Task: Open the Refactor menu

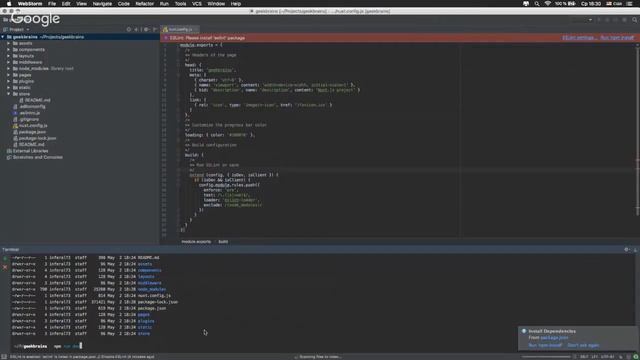Action: click(x=144, y=4)
